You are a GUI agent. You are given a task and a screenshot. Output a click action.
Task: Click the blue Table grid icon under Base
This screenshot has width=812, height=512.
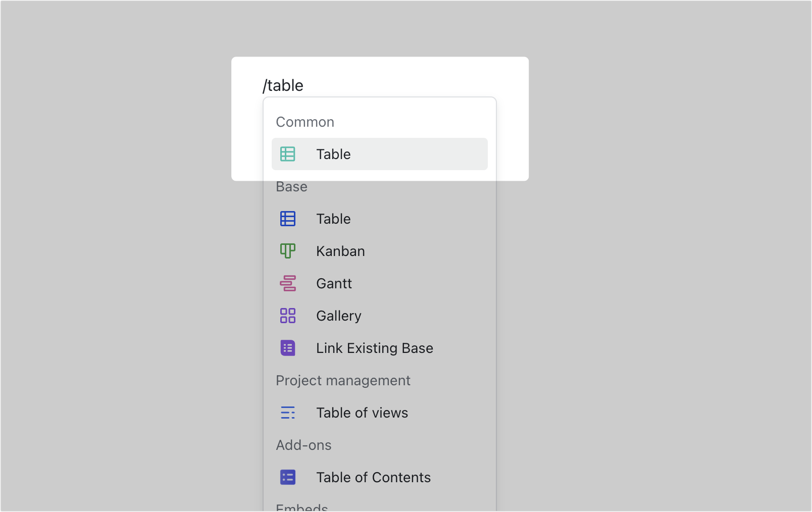(x=287, y=219)
